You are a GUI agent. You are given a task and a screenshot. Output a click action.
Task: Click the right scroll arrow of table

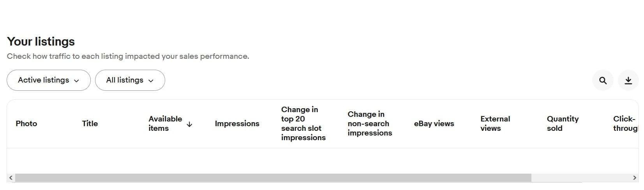[634, 178]
